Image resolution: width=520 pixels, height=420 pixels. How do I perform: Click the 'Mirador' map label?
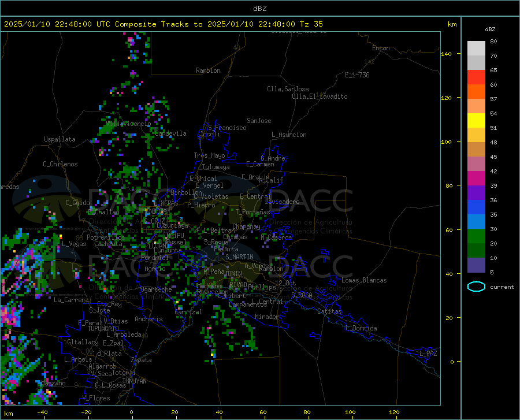[267, 317]
